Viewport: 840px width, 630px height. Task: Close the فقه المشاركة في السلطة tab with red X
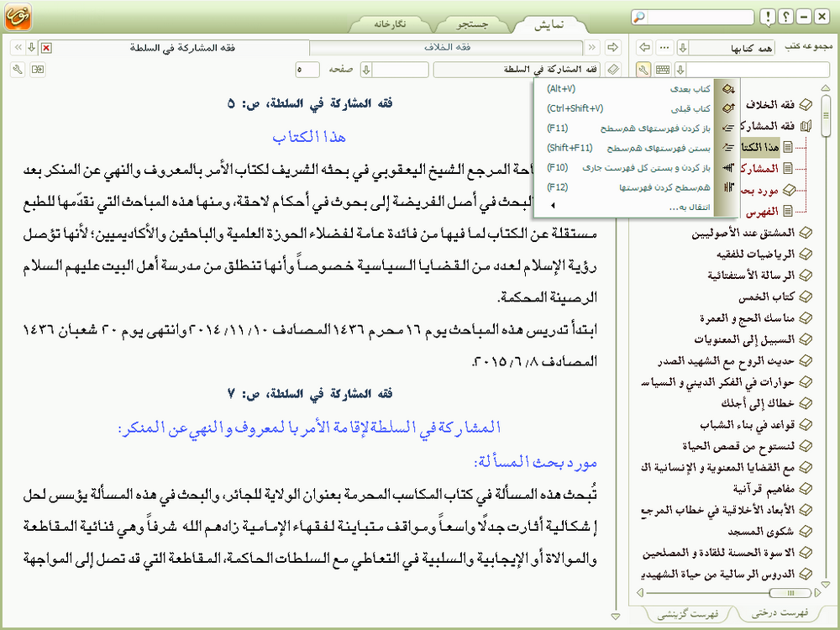point(46,48)
